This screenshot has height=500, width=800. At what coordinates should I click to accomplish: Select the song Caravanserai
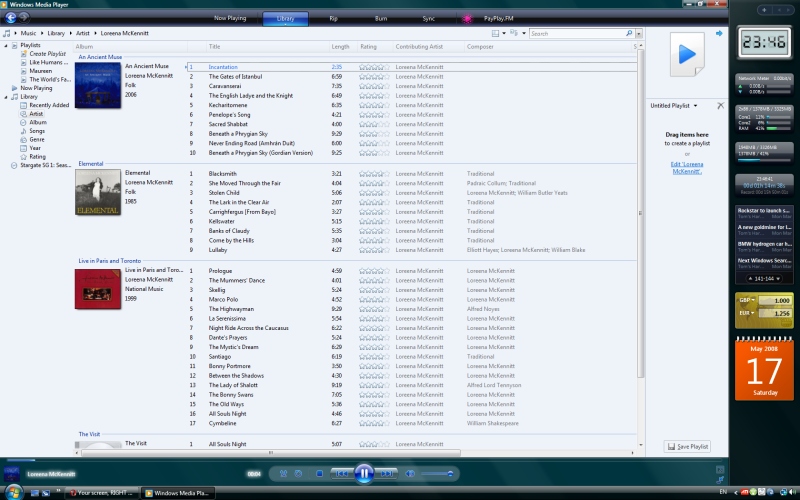224,86
